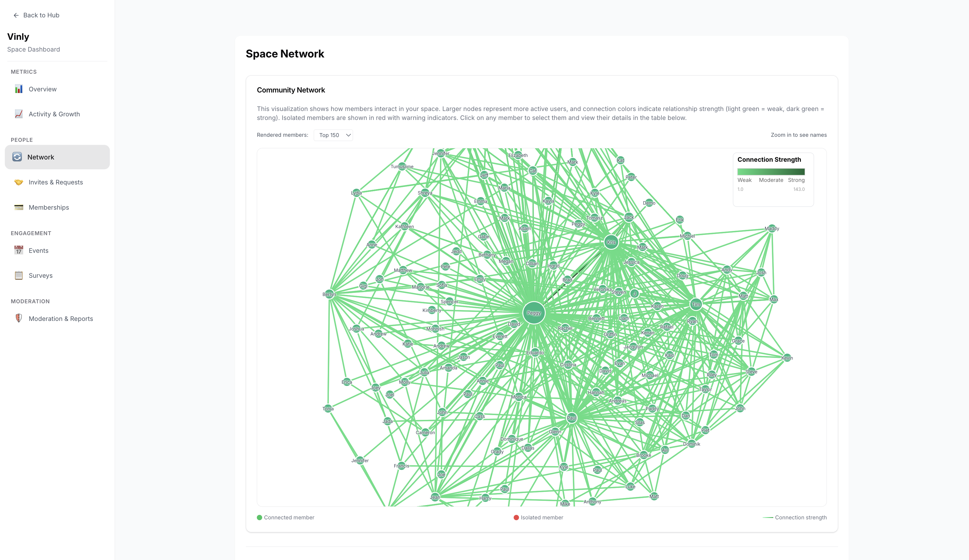Open the Memberships menu item
The height and width of the screenshot is (560, 969).
pyautogui.click(x=57, y=208)
